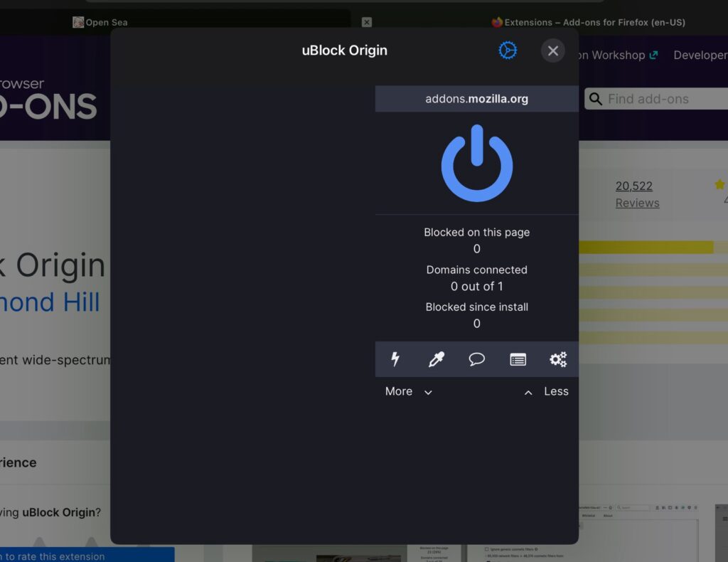Click the lightning bolt zapper mode icon
Image resolution: width=728 pixels, height=562 pixels.
click(x=395, y=359)
